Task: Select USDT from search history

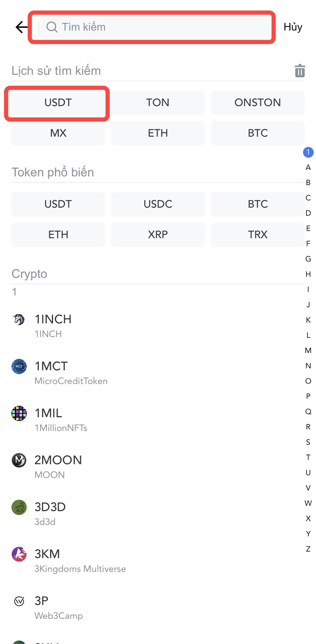Action: coord(58,102)
